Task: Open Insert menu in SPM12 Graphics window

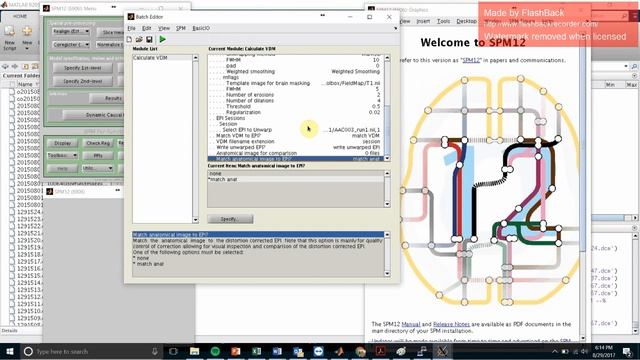Action: click(x=423, y=21)
